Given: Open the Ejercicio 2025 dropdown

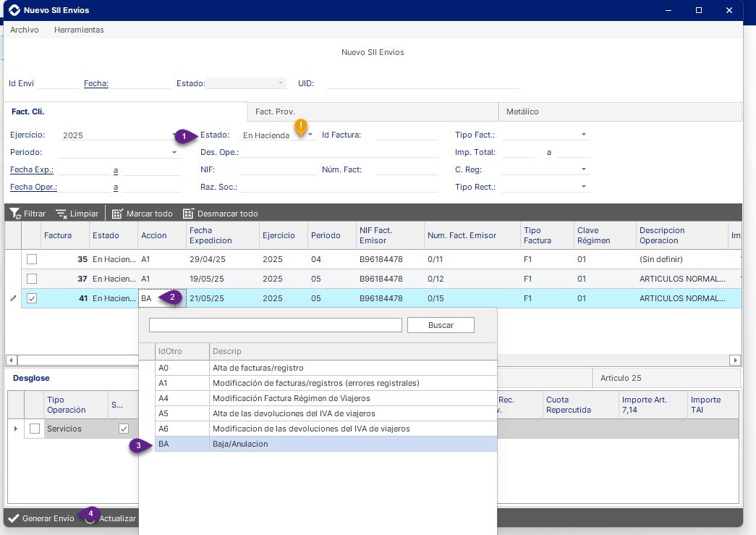Looking at the screenshot, I should click(x=174, y=135).
